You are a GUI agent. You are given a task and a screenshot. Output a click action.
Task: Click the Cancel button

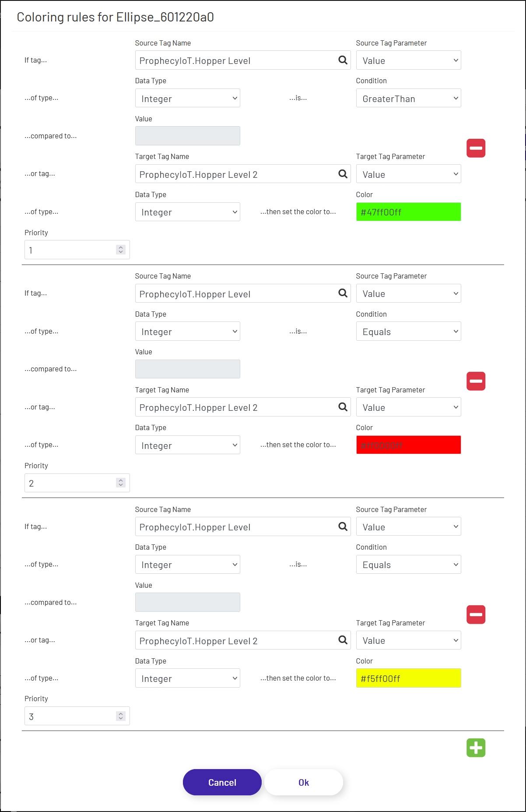[222, 782]
